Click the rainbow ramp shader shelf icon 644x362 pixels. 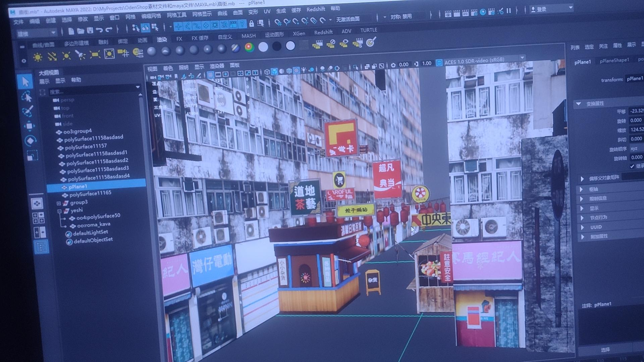pyautogui.click(x=249, y=47)
